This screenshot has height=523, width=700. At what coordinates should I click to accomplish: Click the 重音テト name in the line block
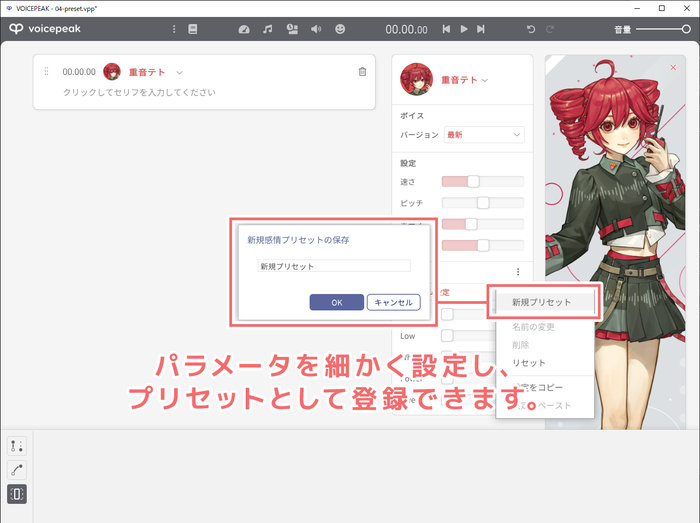point(147,72)
